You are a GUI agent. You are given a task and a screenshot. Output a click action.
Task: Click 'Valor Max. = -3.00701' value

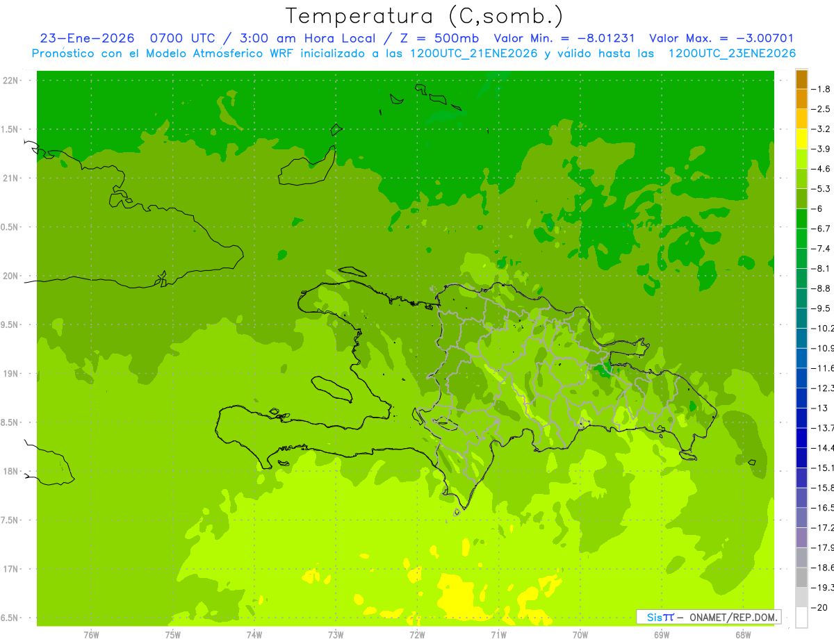click(721, 38)
